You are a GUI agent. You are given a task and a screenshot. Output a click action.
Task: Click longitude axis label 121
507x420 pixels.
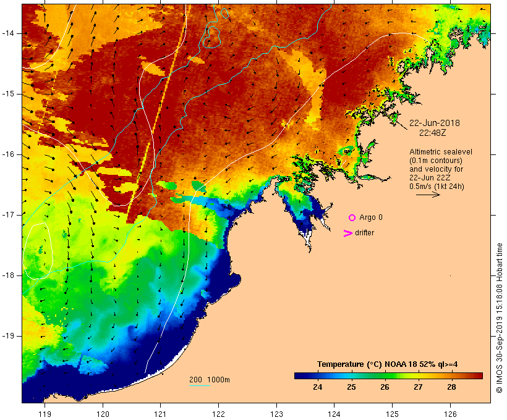160,414
